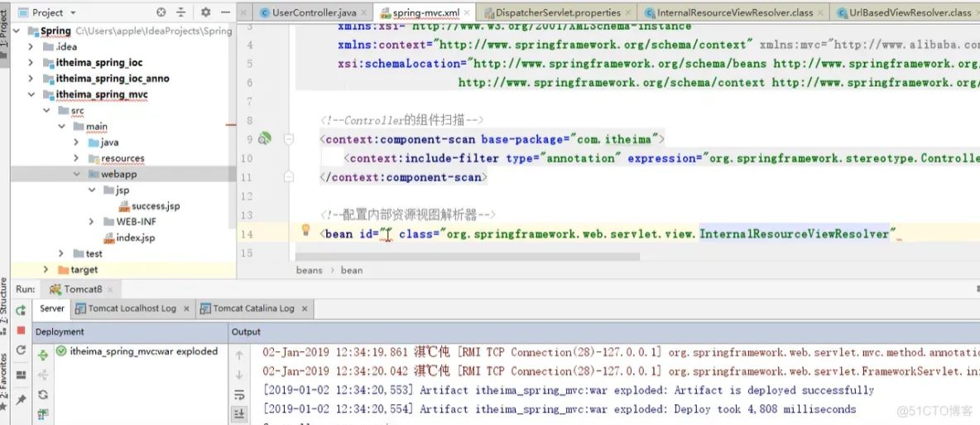Image resolution: width=980 pixels, height=425 pixels.
Task: Hide the Project panel minus icon
Action: (226, 12)
